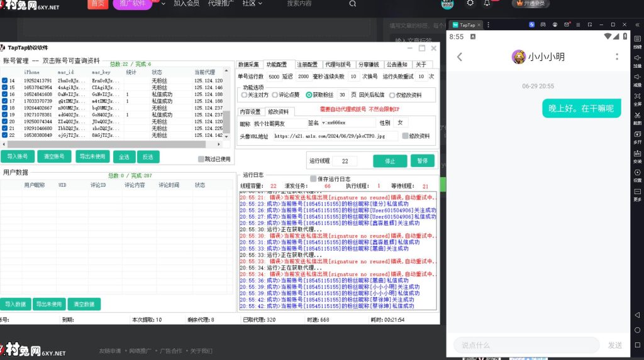The height and width of the screenshot is (360, 644).
Task: Click the keyboard mapping icon in emulator sidebar
Action: tap(637, 40)
